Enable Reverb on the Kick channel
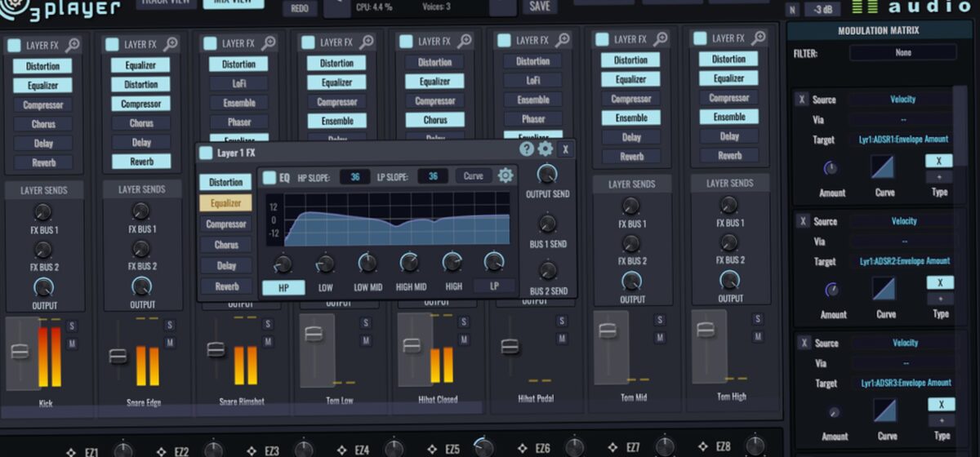This screenshot has width=980, height=457. pos(43,163)
